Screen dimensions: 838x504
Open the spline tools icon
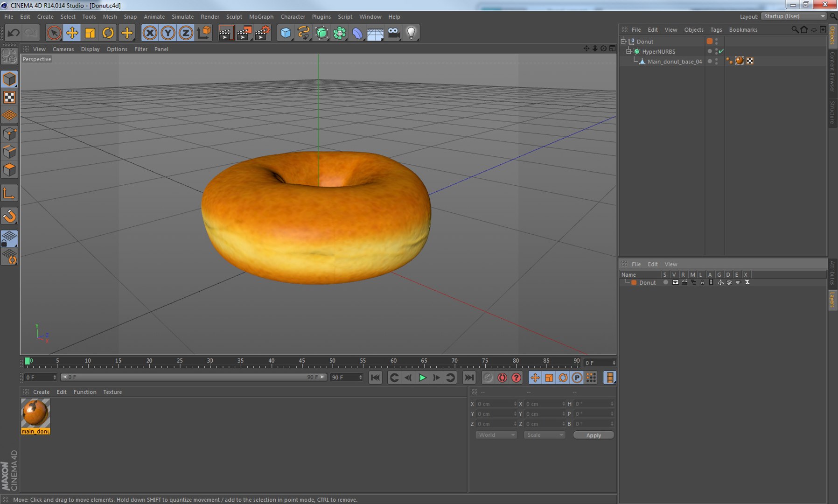(x=304, y=33)
